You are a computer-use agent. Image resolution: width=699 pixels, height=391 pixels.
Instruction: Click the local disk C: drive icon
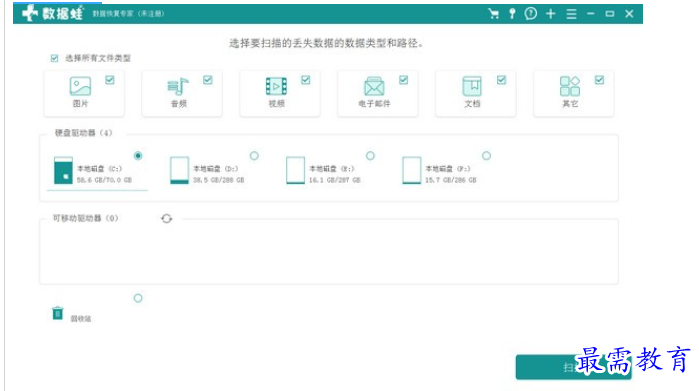(63, 170)
